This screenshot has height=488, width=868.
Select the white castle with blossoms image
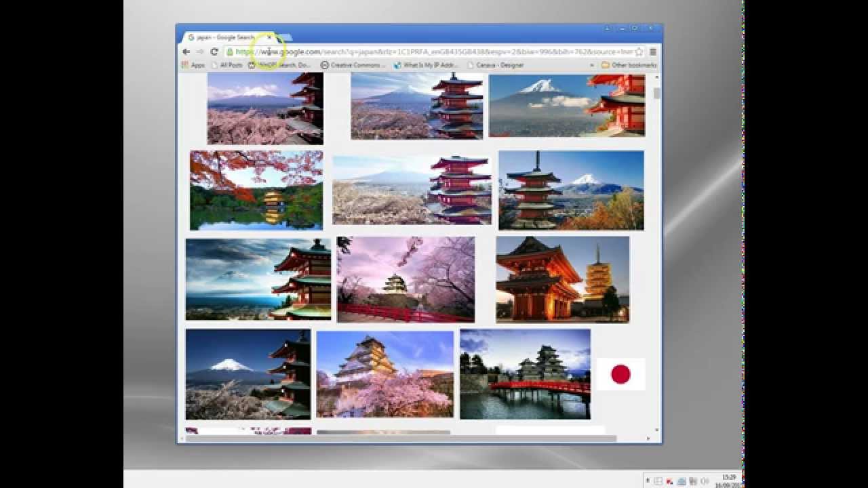tap(385, 374)
